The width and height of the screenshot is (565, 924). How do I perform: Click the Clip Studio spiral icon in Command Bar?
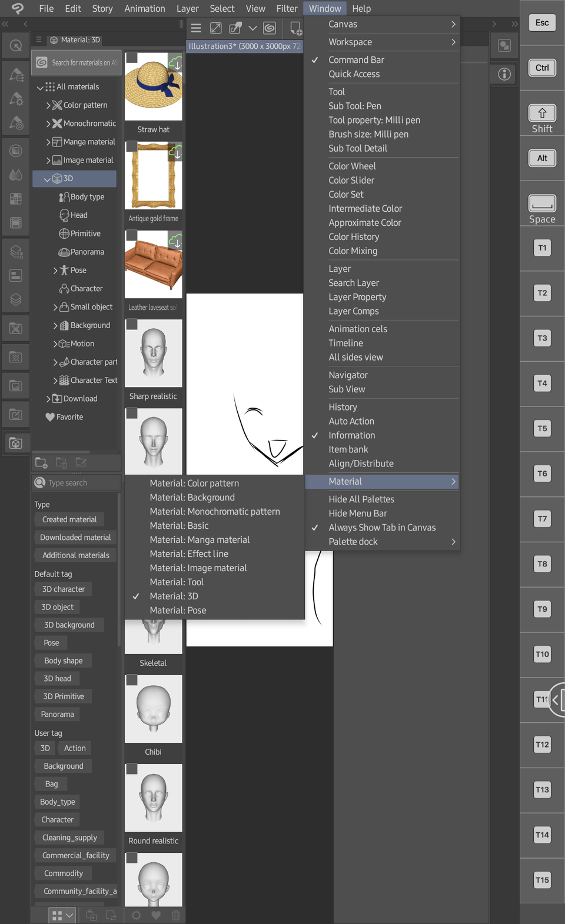pyautogui.click(x=270, y=28)
